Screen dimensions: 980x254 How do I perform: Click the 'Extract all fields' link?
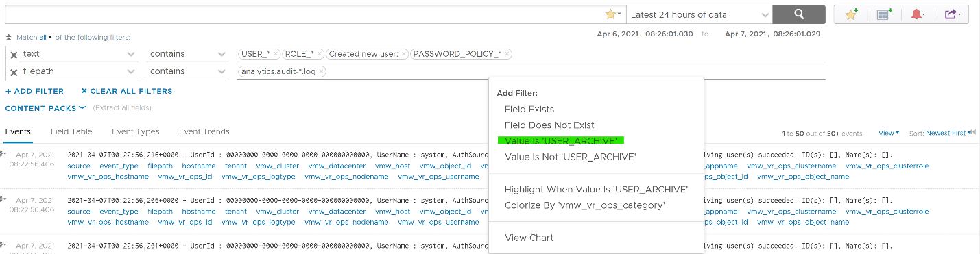pos(122,108)
